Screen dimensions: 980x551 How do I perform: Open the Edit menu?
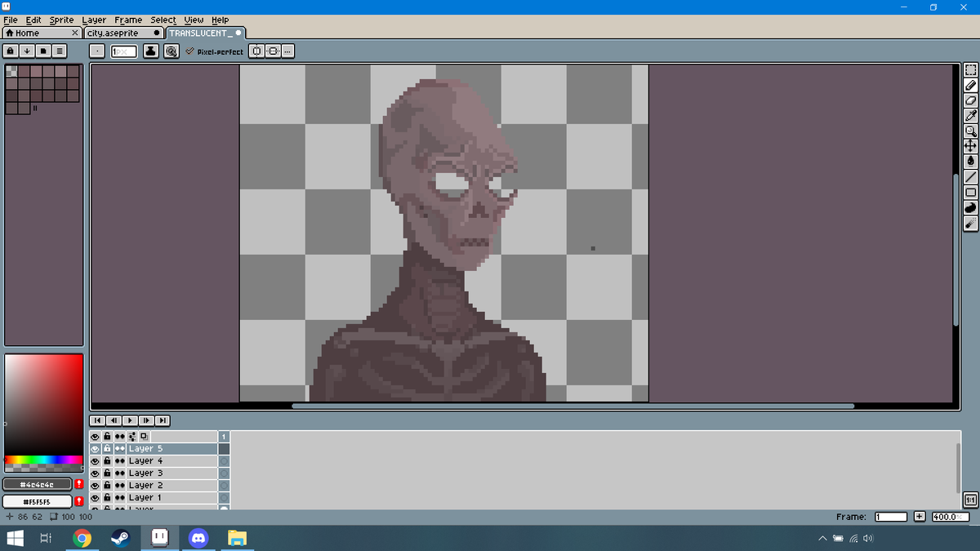pyautogui.click(x=33, y=20)
